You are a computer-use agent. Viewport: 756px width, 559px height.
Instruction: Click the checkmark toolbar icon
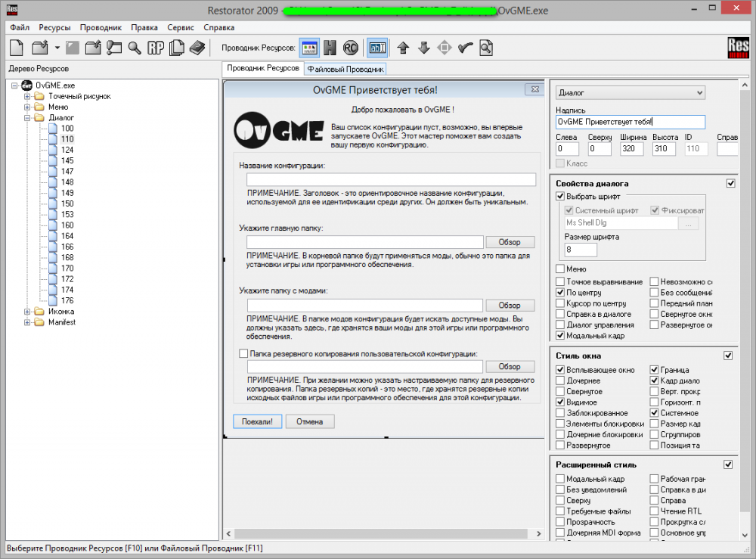pos(465,48)
